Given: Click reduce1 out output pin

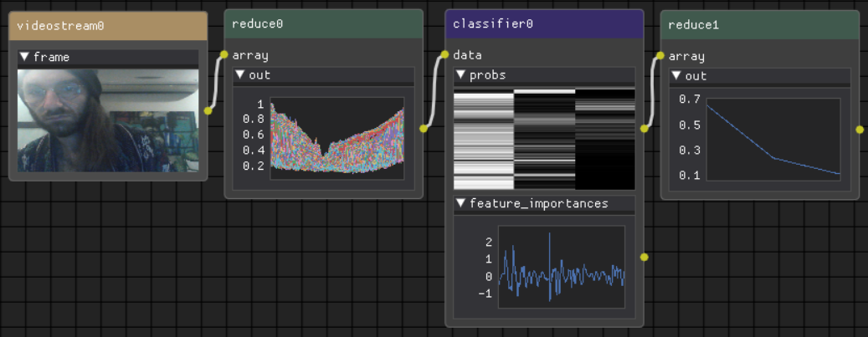Looking at the screenshot, I should [x=860, y=130].
